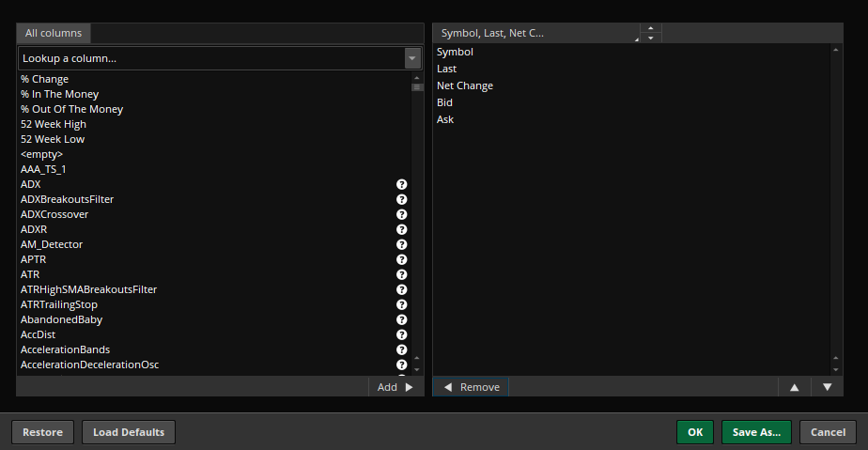Click into the Lookup a column field

coord(207,59)
